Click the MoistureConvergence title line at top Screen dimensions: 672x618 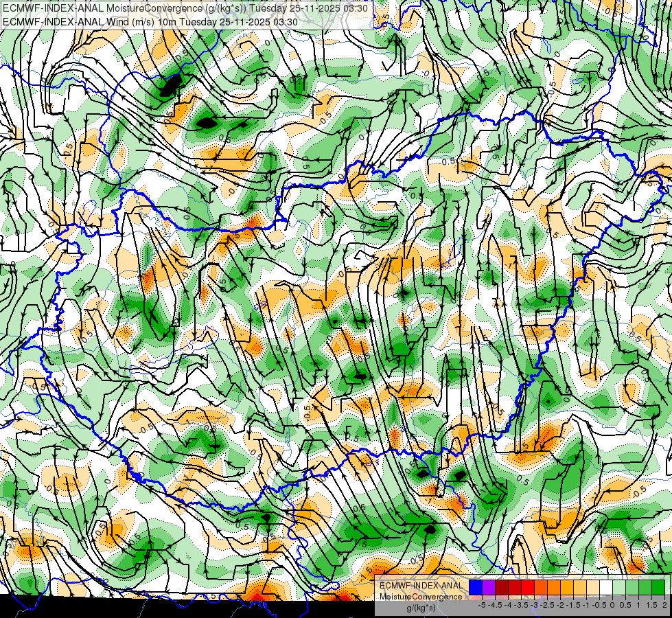click(187, 8)
